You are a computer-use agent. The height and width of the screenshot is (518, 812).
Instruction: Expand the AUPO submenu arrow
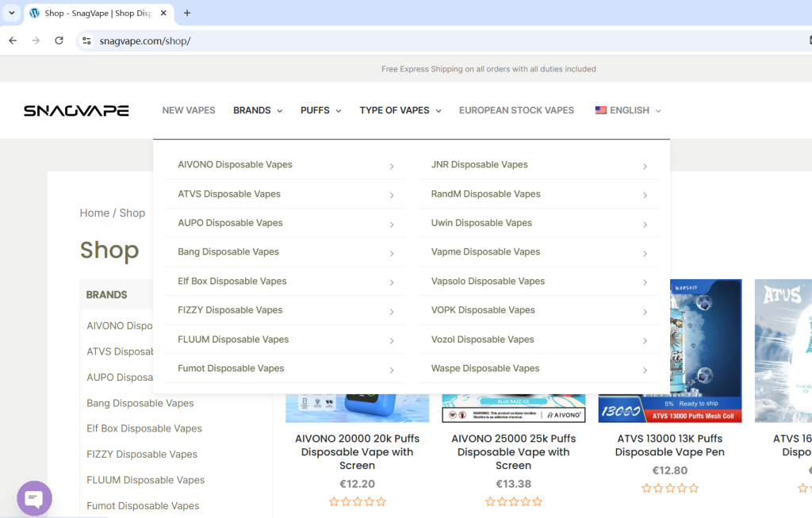point(392,224)
